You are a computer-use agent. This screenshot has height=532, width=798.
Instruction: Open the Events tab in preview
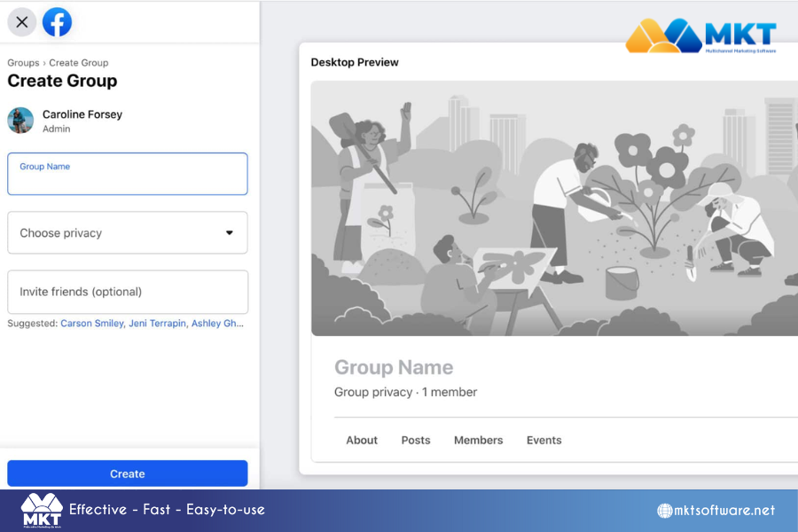click(544, 441)
